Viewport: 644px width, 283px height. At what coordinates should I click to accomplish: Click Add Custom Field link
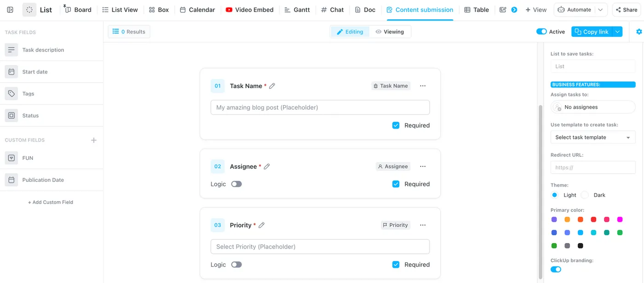51,202
